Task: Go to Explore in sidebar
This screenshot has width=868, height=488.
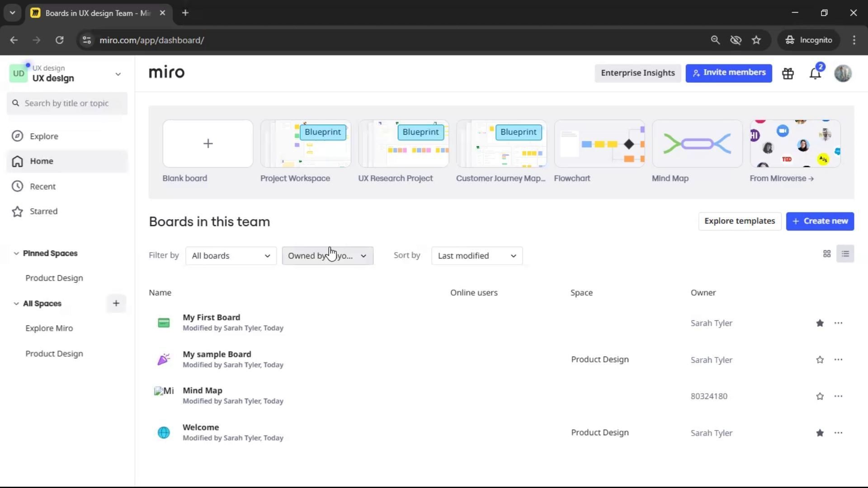Action: [x=67, y=136]
